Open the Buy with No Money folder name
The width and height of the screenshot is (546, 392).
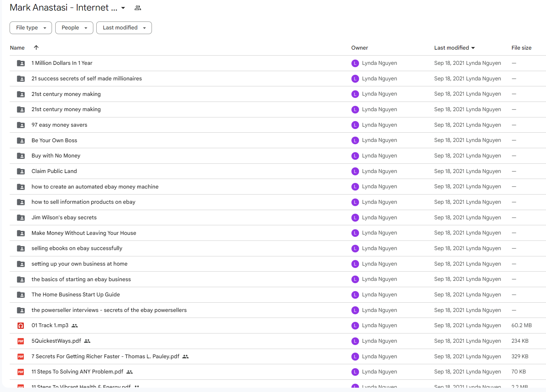pos(56,155)
